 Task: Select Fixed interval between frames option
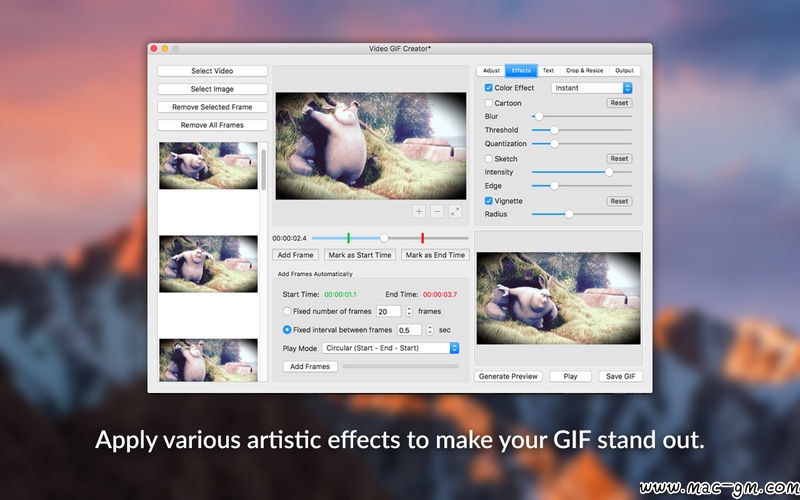287,330
